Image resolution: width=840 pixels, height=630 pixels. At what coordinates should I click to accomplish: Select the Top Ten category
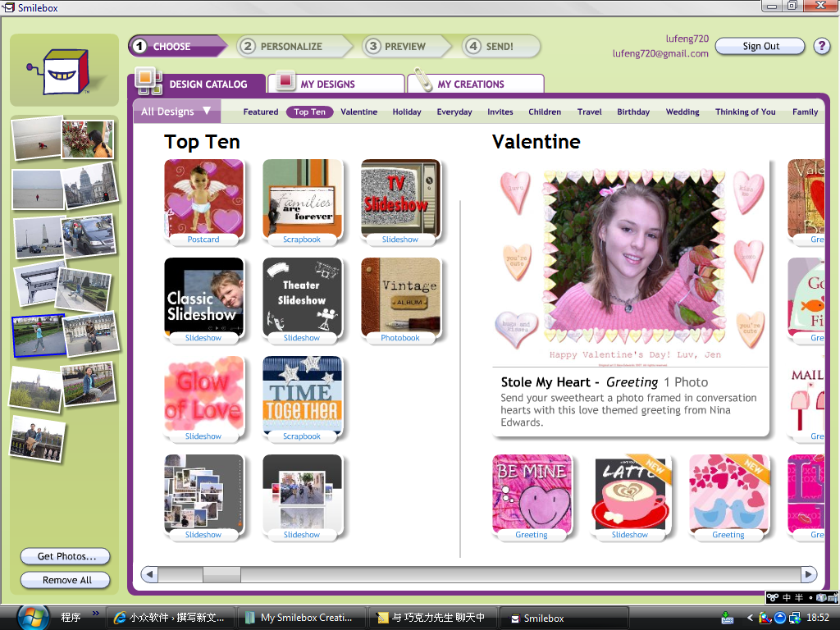tap(309, 112)
